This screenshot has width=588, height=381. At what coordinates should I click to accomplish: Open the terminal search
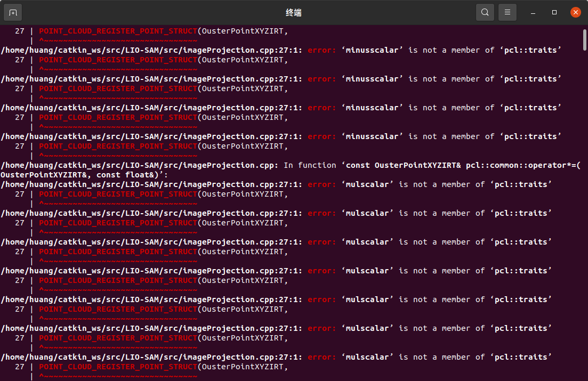pos(485,12)
